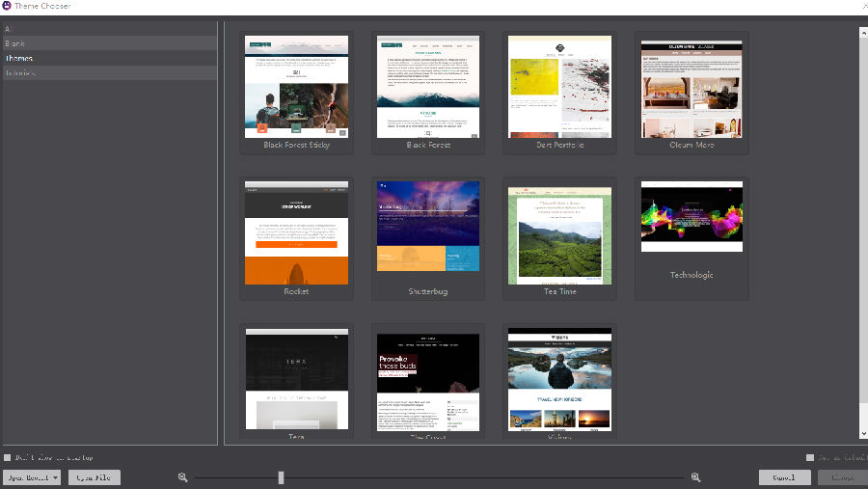The height and width of the screenshot is (489, 868).
Task: Choose the Shutterbug theme
Action: click(427, 232)
